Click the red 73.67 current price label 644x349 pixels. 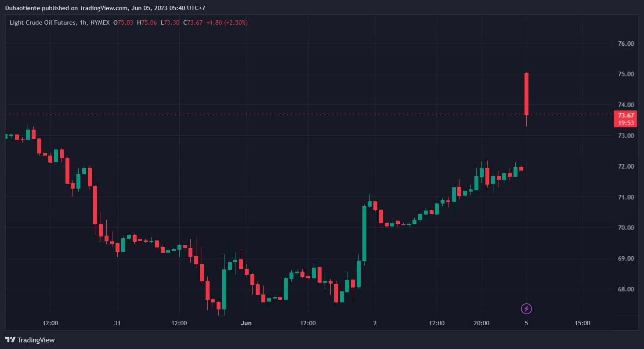point(625,116)
